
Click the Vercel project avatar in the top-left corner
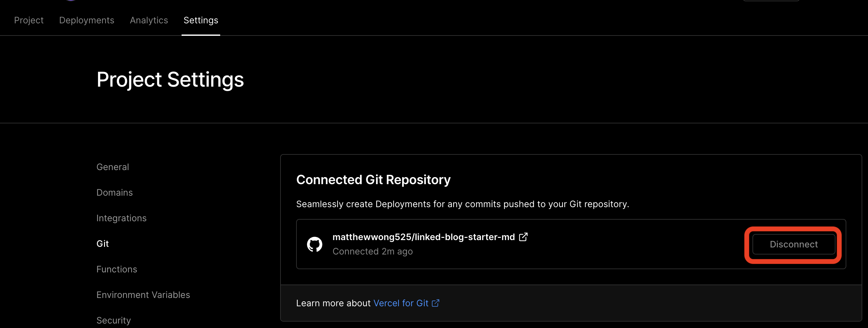click(x=70, y=1)
